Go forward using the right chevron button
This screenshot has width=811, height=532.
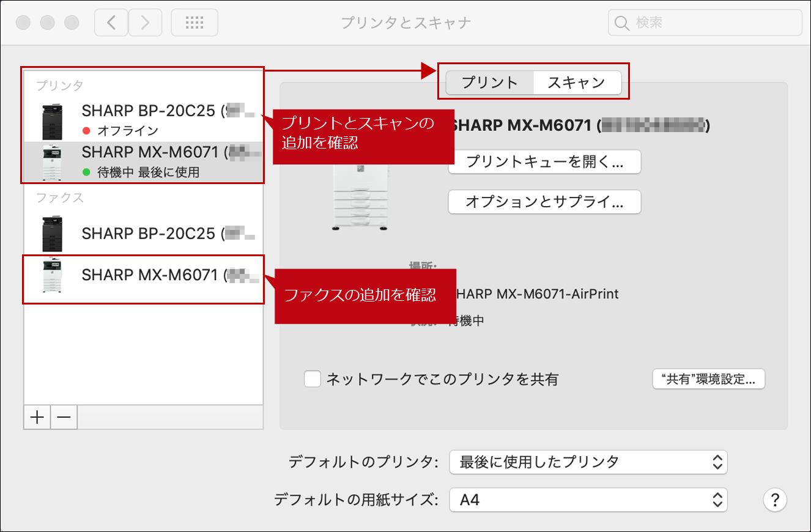(x=145, y=23)
